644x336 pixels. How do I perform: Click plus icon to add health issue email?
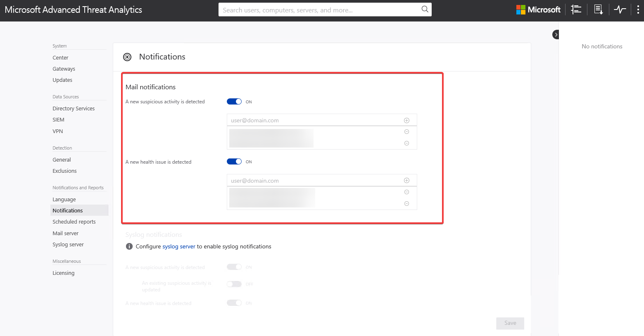coord(406,181)
